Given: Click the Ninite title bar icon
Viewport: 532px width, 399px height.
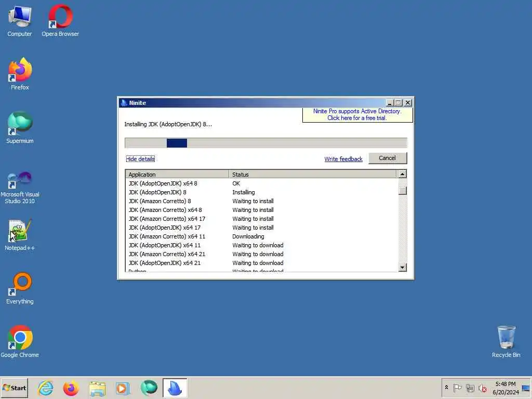Looking at the screenshot, I should (x=124, y=103).
